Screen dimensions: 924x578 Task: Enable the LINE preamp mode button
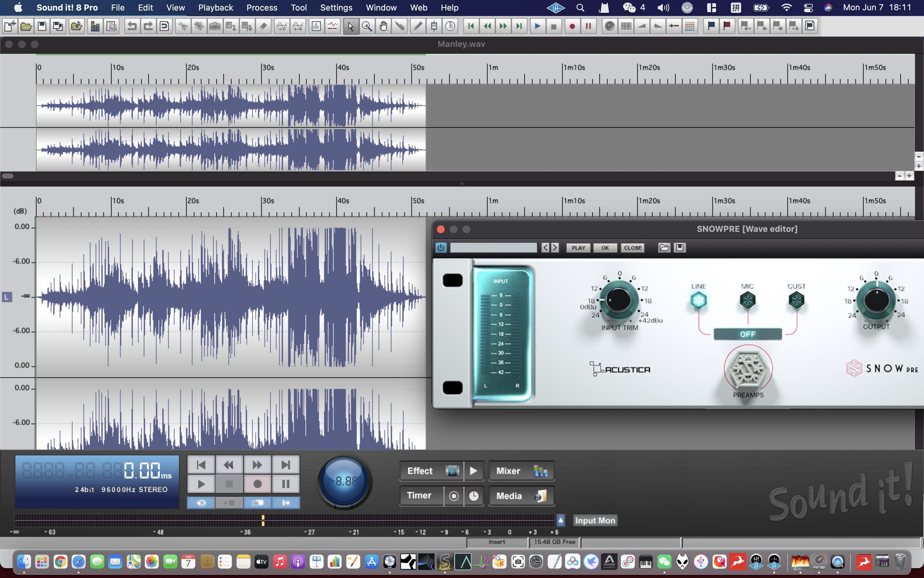point(698,300)
